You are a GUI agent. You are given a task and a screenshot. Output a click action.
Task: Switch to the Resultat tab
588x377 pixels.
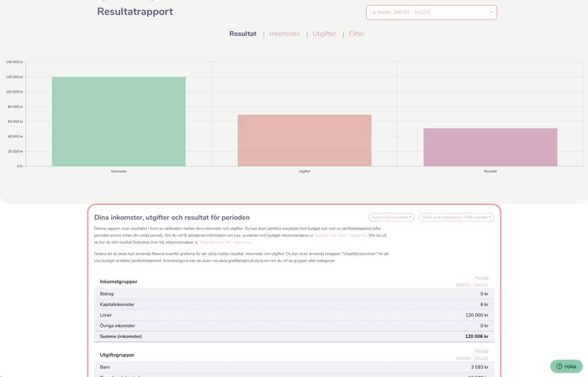(x=243, y=34)
